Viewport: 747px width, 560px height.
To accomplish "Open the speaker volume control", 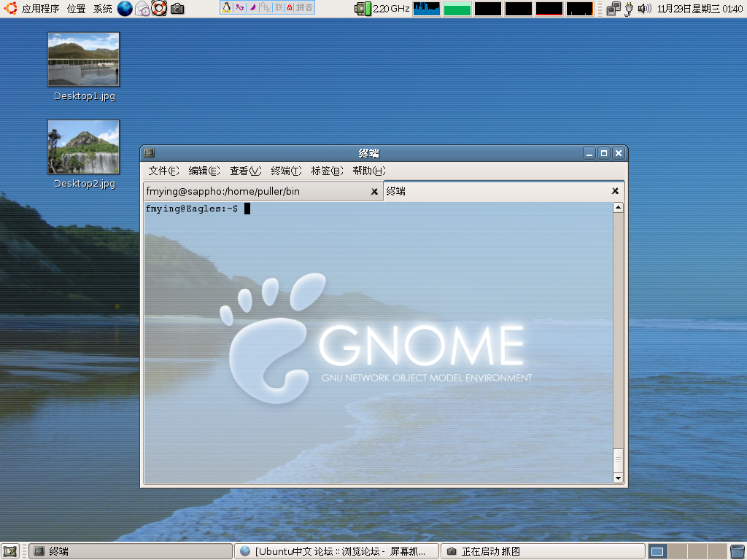I will [x=644, y=9].
